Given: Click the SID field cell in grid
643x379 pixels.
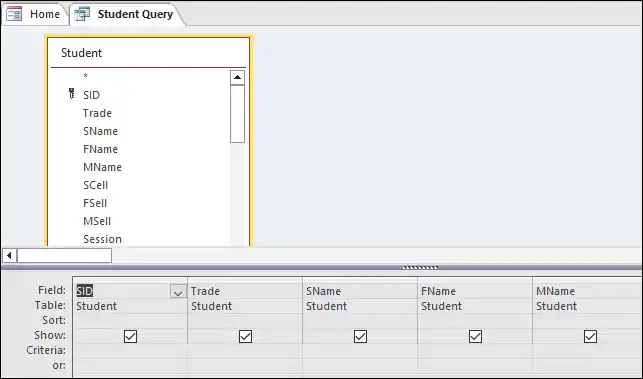Looking at the screenshot, I should tap(130, 291).
